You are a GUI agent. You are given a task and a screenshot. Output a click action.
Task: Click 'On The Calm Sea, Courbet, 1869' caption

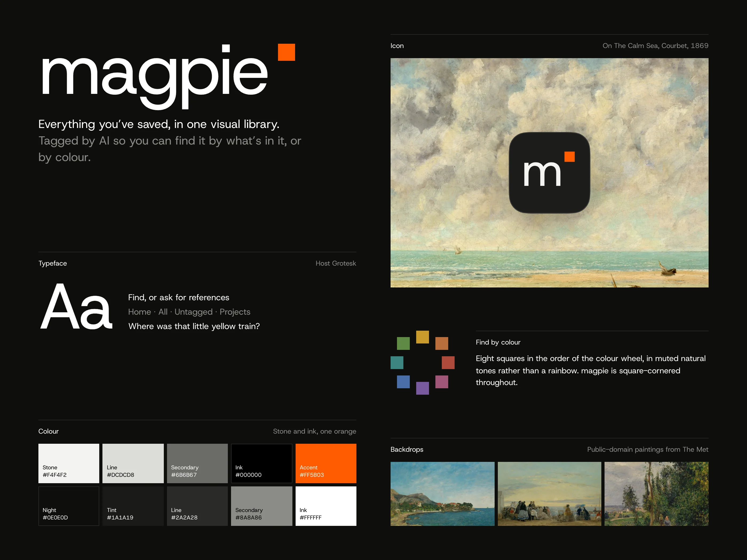click(x=655, y=46)
